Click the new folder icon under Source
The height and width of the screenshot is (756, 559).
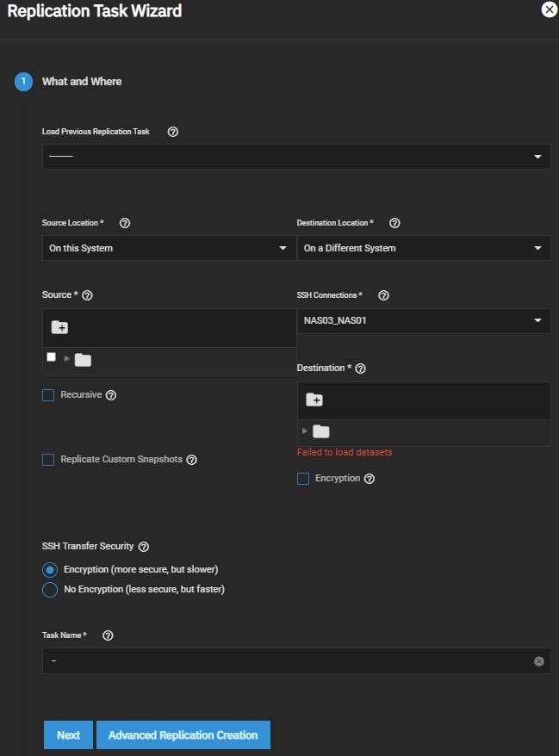click(59, 327)
